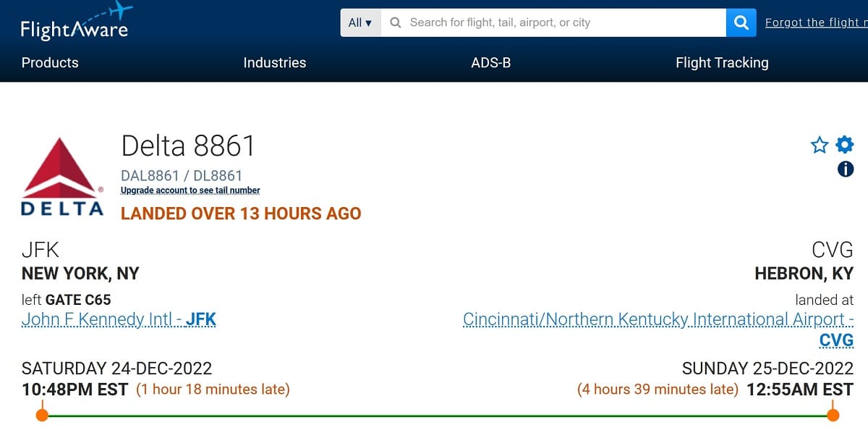Image resolution: width=868 pixels, height=433 pixels.
Task: Click the departure dot on flight progress line
Action: coord(43,415)
